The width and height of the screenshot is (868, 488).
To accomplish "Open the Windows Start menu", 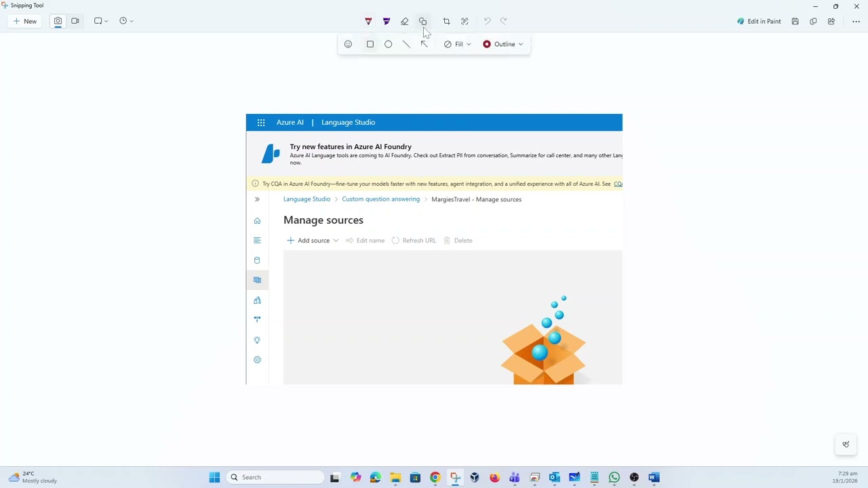I will pyautogui.click(x=214, y=477).
